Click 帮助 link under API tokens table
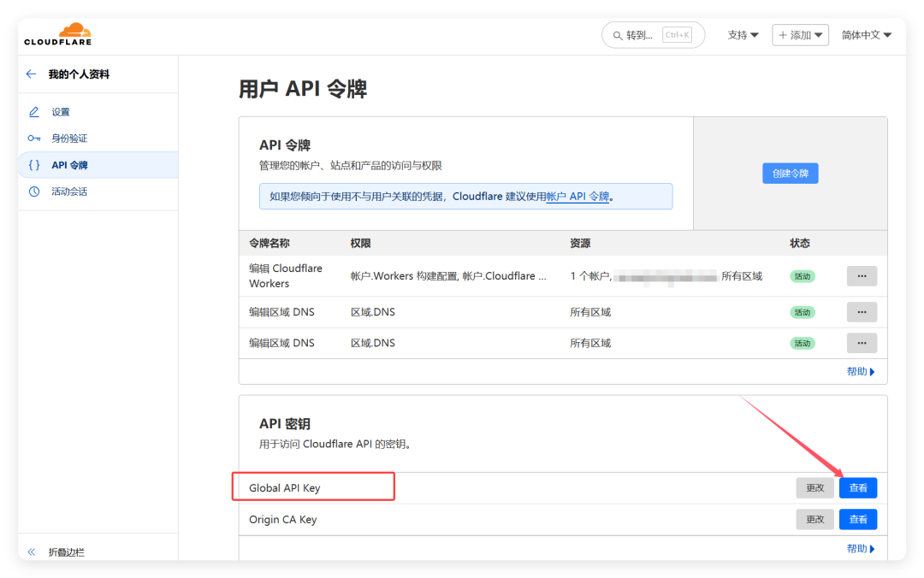This screenshot has width=924, height=578. tap(861, 371)
